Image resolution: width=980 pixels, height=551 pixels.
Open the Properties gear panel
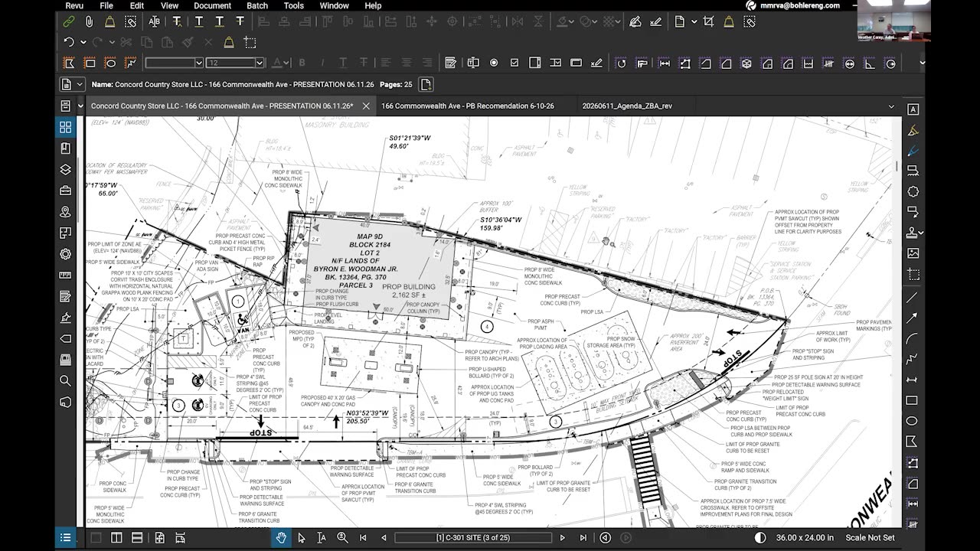pos(65,254)
